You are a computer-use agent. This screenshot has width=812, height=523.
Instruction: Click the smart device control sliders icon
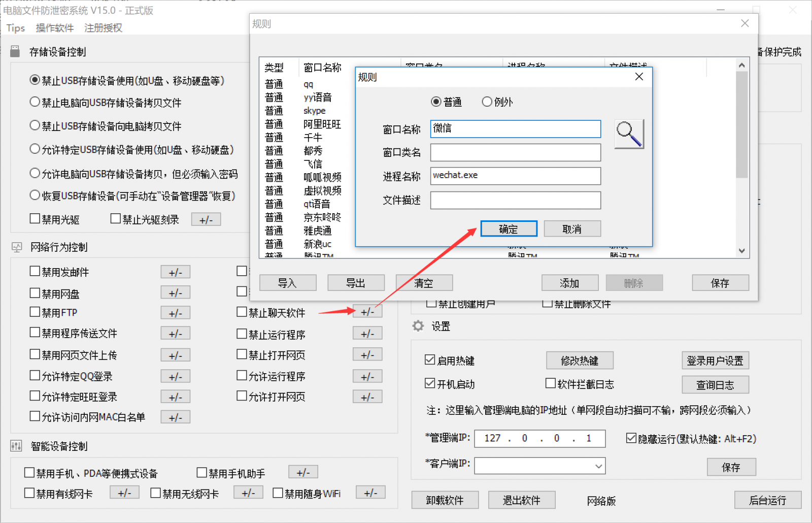(x=16, y=446)
